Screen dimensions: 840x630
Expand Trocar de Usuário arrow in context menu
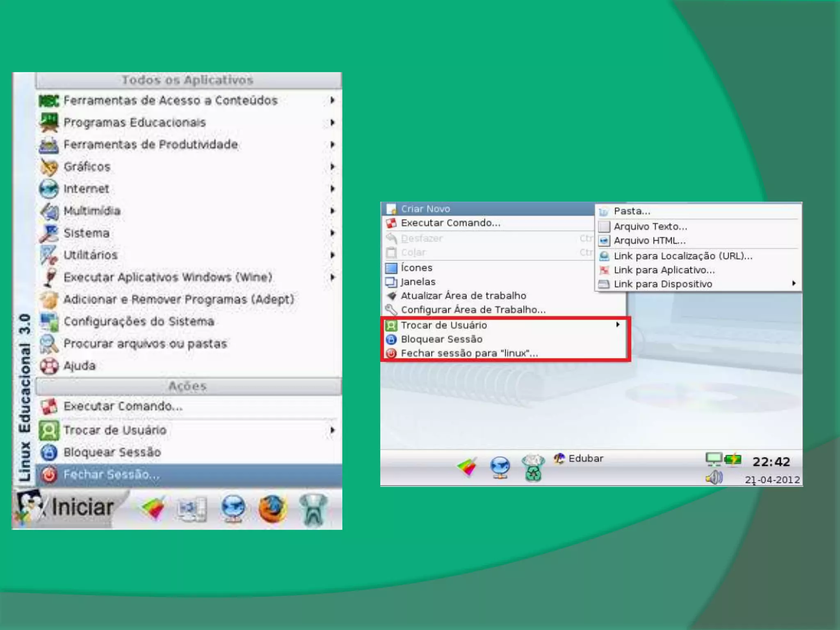tap(618, 325)
